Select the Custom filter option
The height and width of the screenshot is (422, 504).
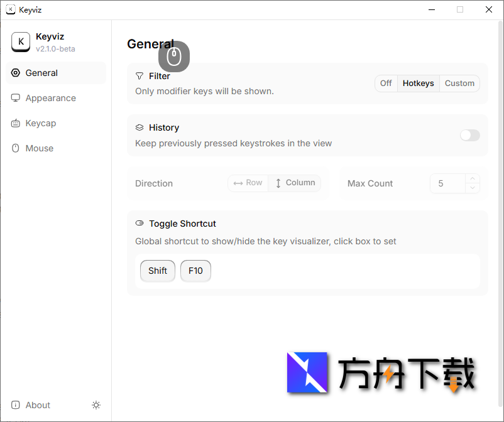point(459,84)
